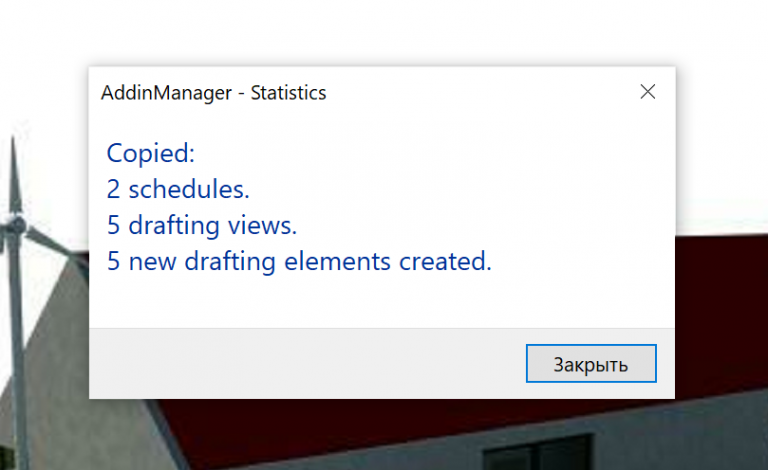Click the gray footer bar of the dialog

(300, 363)
